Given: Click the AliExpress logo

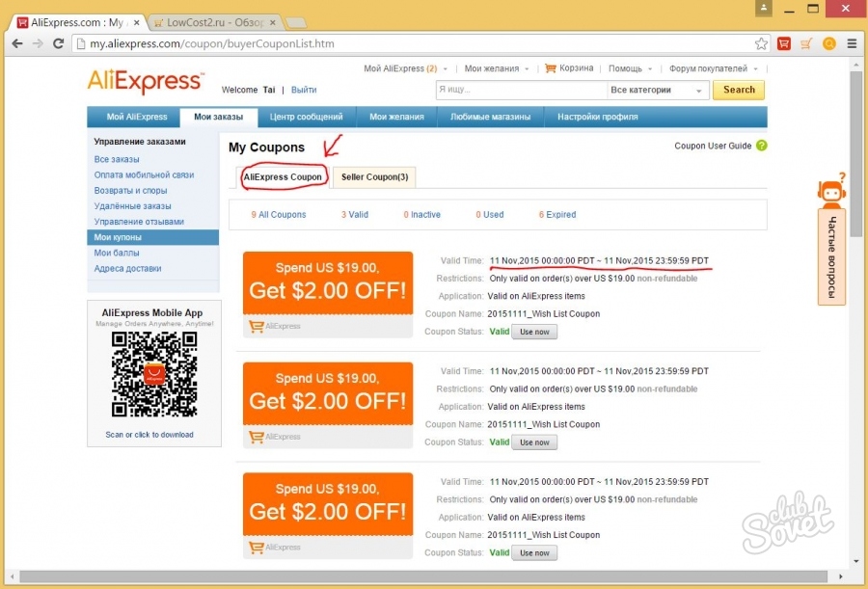Looking at the screenshot, I should 146,81.
